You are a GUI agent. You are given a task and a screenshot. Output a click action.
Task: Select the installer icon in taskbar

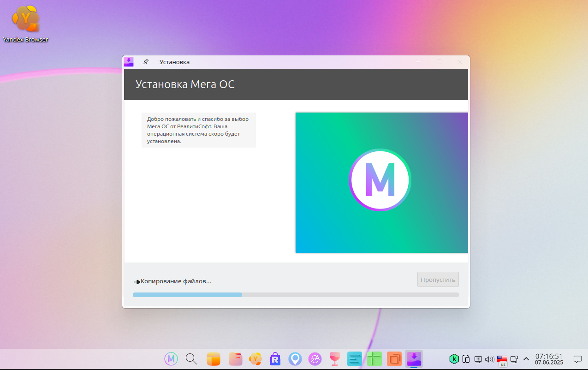click(414, 358)
